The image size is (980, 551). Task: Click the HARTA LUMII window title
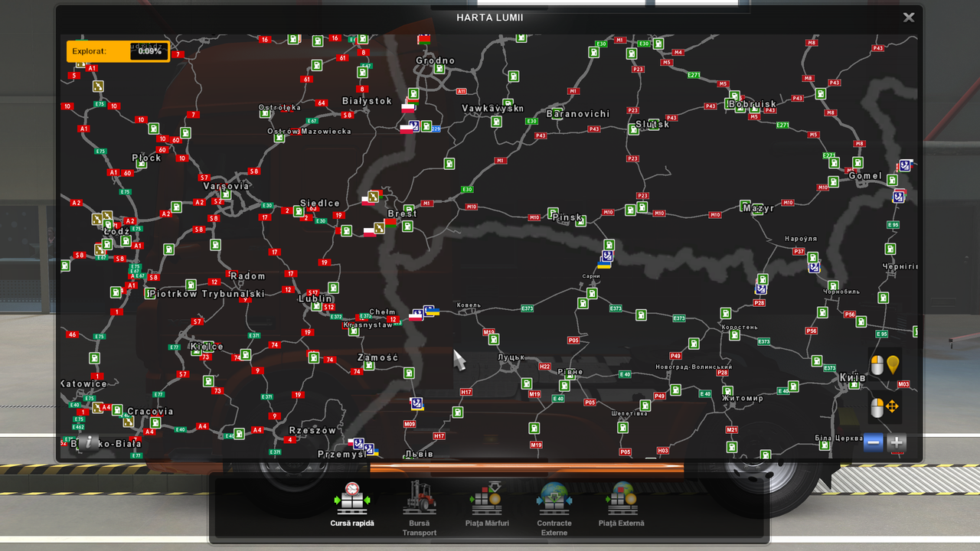[490, 18]
